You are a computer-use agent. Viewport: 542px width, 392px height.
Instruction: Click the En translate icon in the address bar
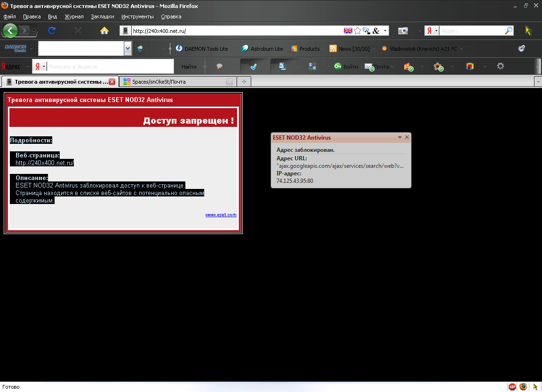[366, 31]
